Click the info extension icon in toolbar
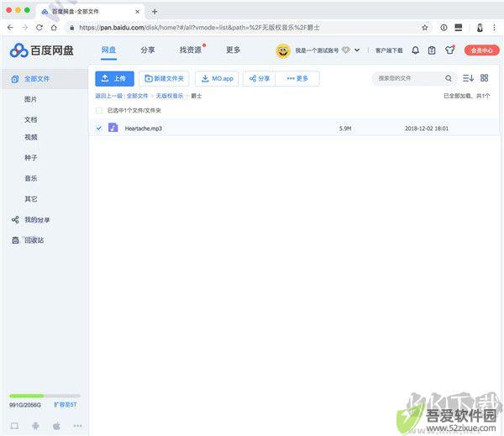This screenshot has height=436, width=504. (444, 28)
